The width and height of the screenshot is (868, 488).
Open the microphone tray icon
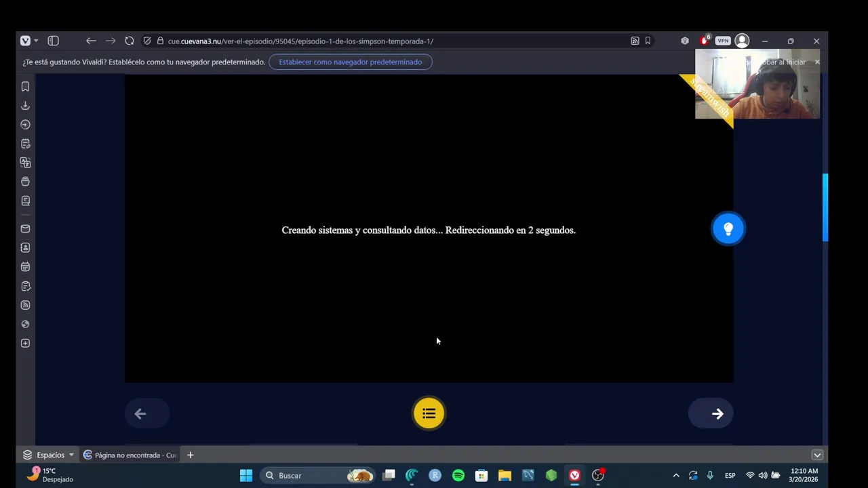[710, 475]
